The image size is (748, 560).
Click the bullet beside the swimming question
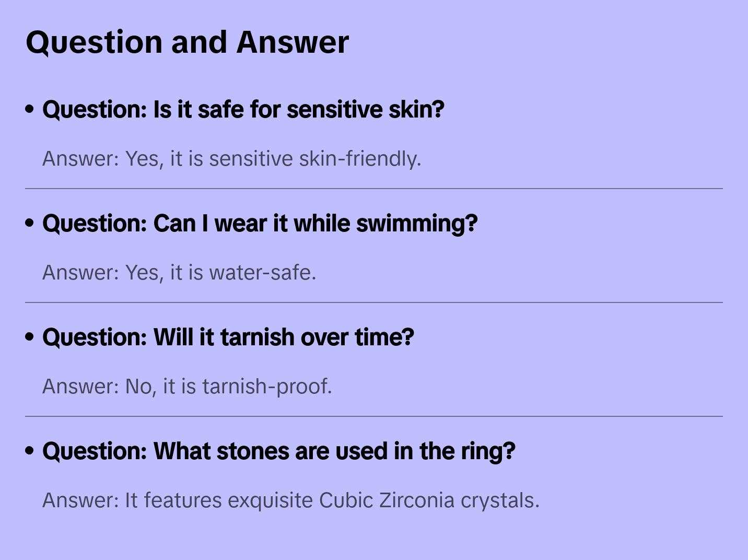(x=30, y=223)
